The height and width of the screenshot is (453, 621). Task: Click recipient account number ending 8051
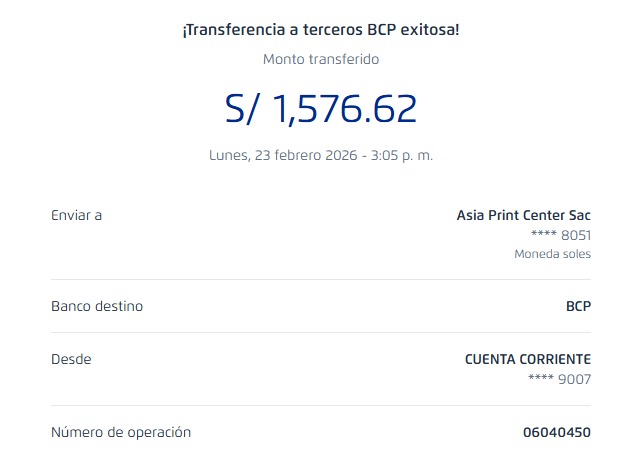tap(560, 235)
